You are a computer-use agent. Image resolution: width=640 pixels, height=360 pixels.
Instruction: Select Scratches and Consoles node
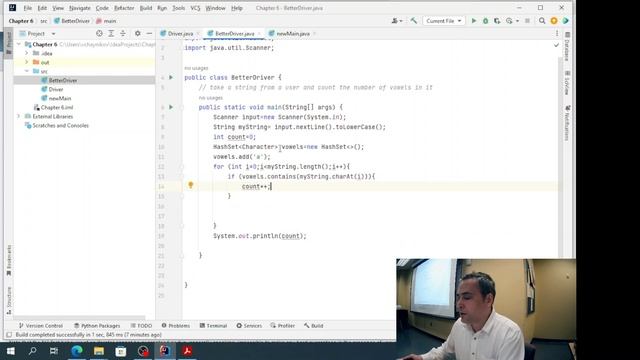point(60,125)
